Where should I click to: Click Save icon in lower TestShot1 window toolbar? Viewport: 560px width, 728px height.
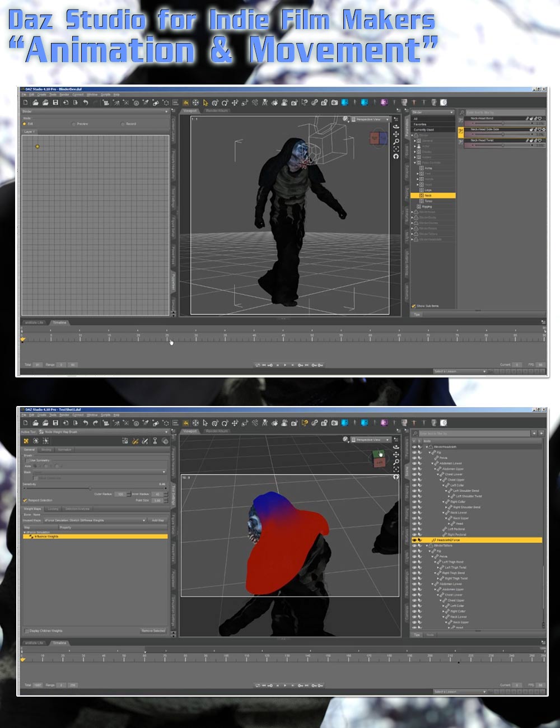55,423
